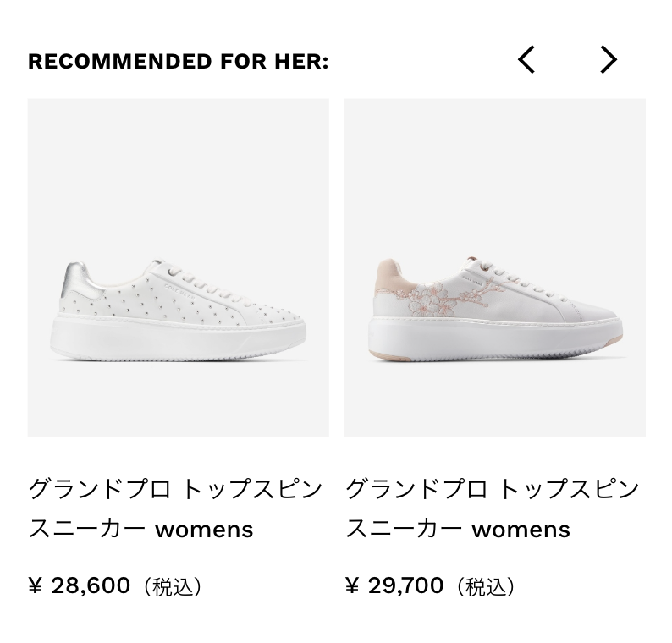Click the word womens under first product
Image resolution: width=672 pixels, height=643 pixels.
(x=205, y=530)
